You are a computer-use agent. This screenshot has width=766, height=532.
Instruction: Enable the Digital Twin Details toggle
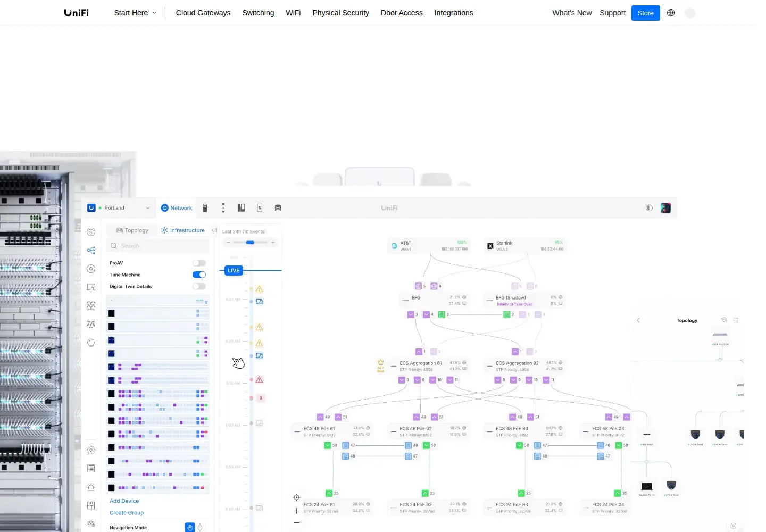[x=199, y=286]
